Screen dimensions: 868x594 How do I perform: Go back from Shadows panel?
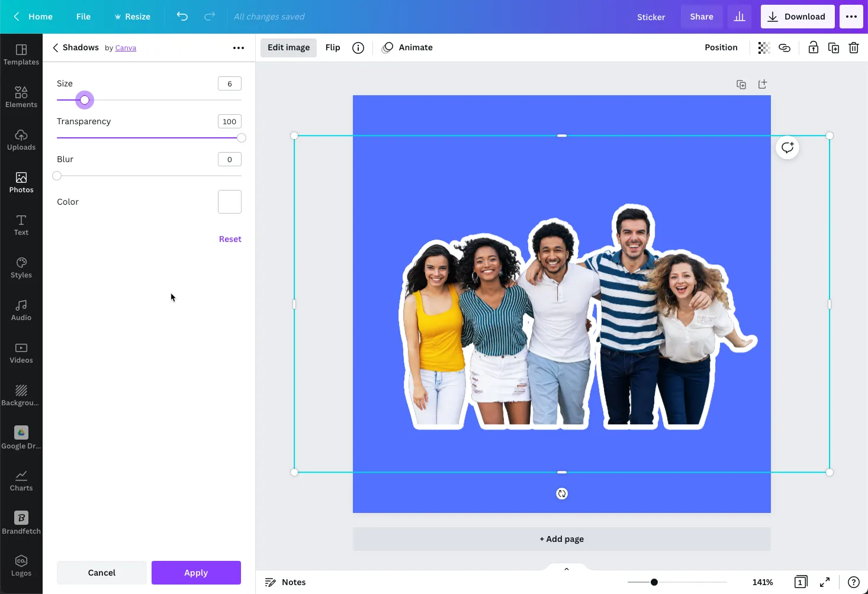click(x=54, y=47)
